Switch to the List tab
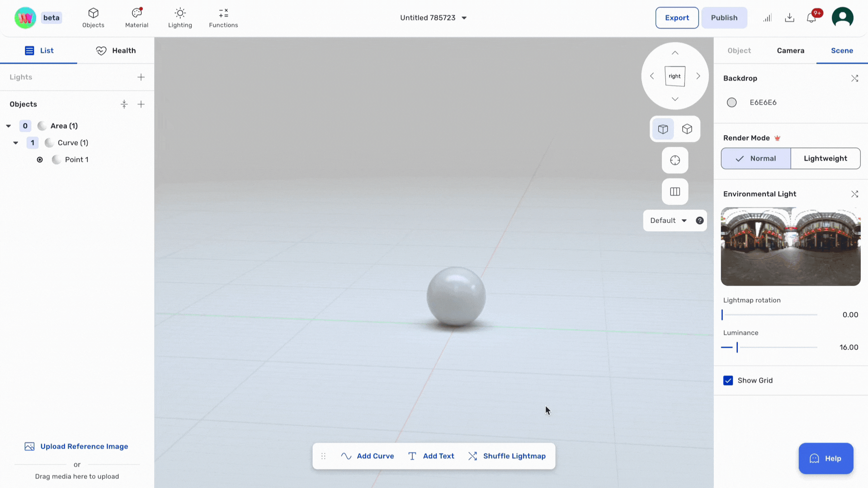Viewport: 868px width, 488px height. (x=39, y=51)
